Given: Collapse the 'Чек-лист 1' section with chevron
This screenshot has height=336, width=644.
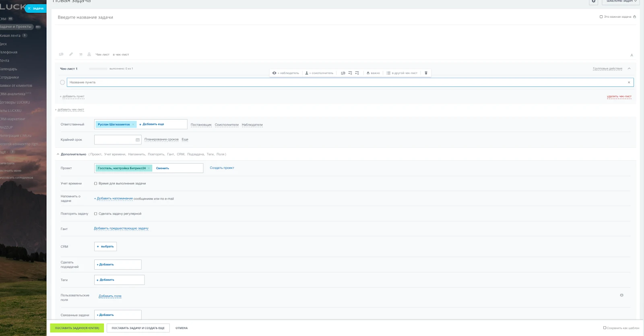Looking at the screenshot, I should pyautogui.click(x=629, y=68).
